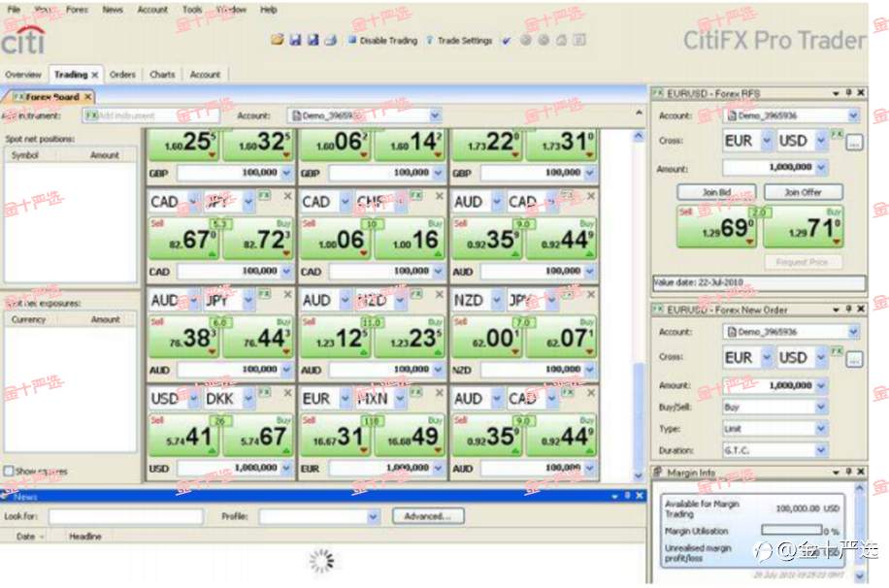
Task: Open base currency dropdown on USD/DKK tile
Action: point(193,399)
